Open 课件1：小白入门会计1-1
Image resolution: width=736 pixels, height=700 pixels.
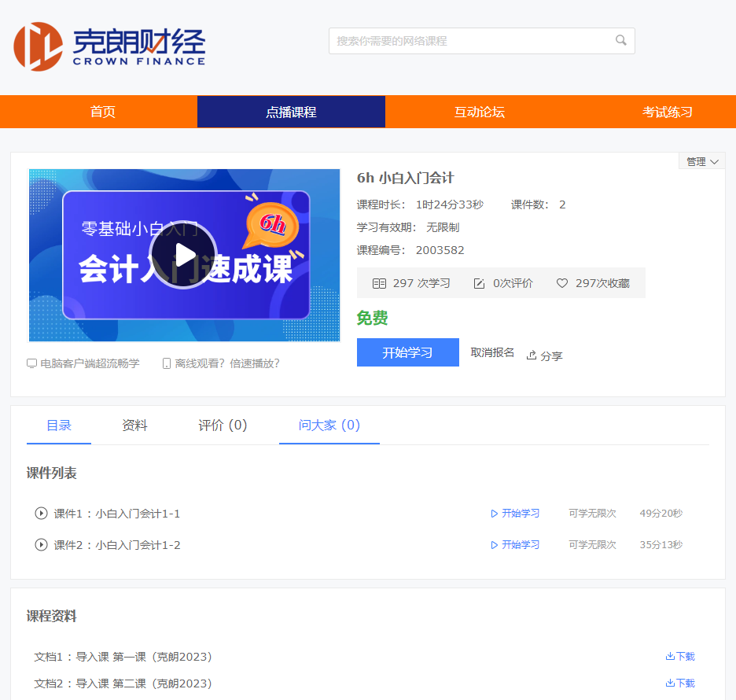coord(117,514)
